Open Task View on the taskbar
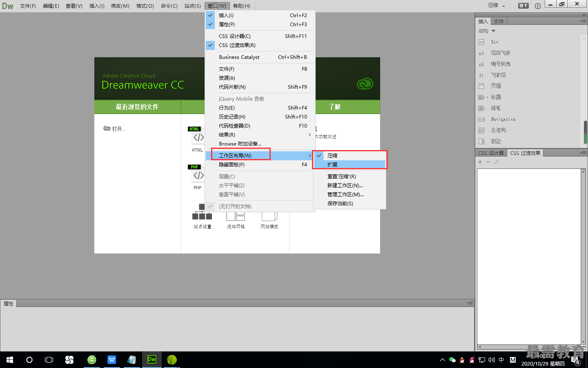Screen dimensions: 588x368 (x=49, y=360)
